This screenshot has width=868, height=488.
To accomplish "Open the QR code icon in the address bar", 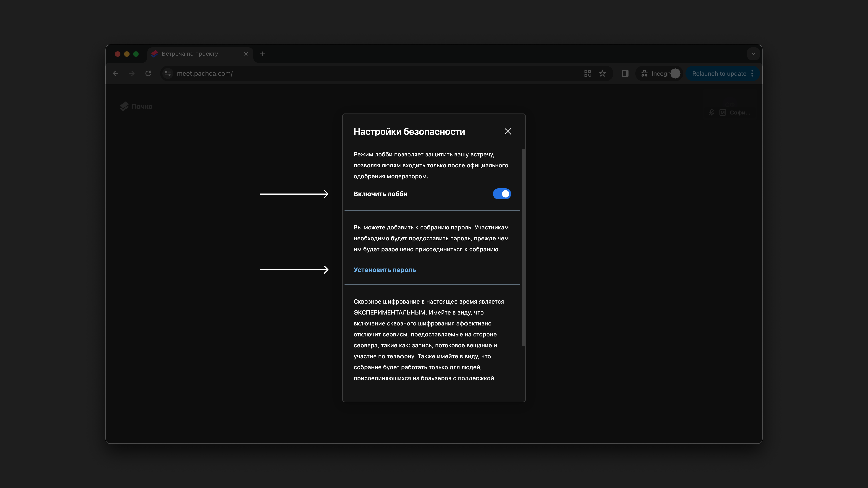I will coord(588,73).
